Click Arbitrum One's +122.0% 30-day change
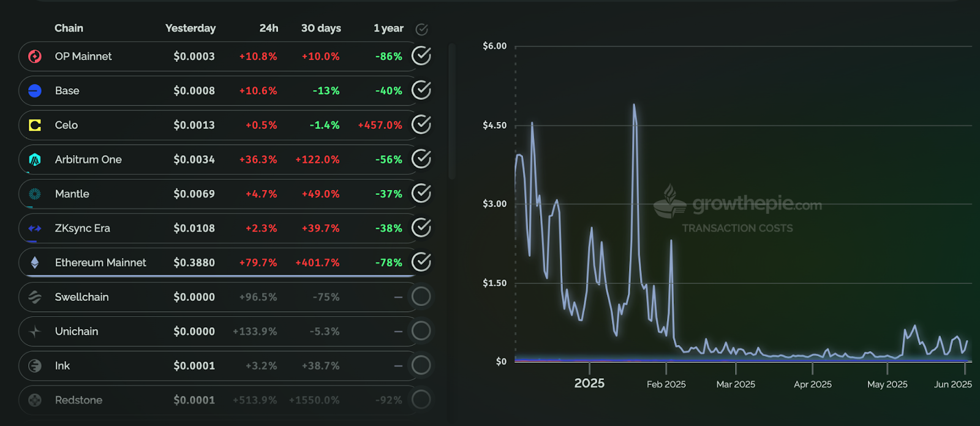Viewport: 980px width, 426px height. [x=317, y=159]
